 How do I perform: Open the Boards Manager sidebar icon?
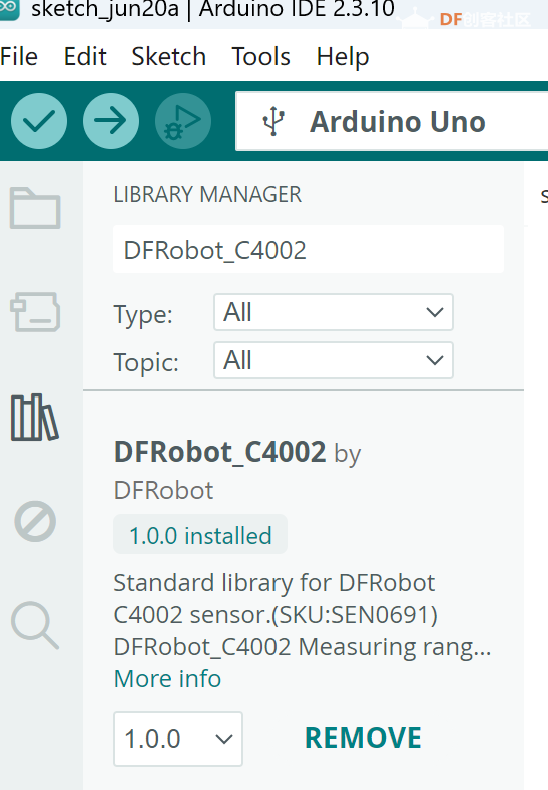(x=35, y=312)
